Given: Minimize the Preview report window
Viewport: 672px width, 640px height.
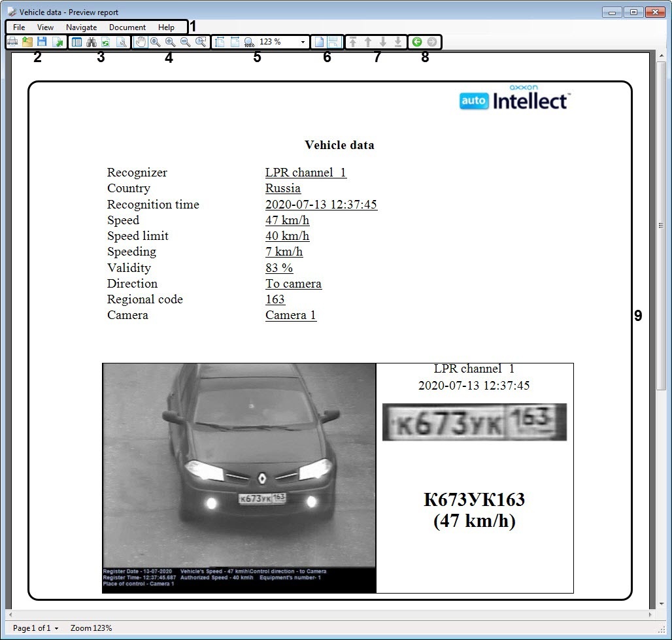Looking at the screenshot, I should [612, 12].
